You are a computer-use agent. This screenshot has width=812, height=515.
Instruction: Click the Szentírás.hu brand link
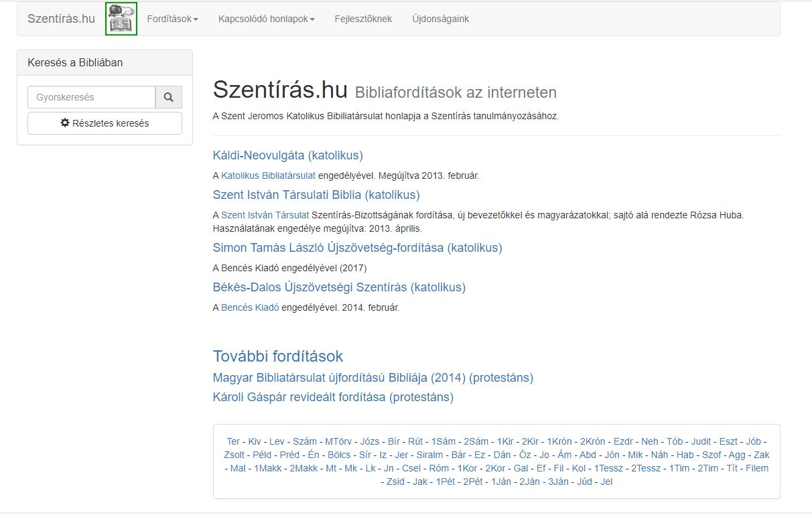pos(61,19)
